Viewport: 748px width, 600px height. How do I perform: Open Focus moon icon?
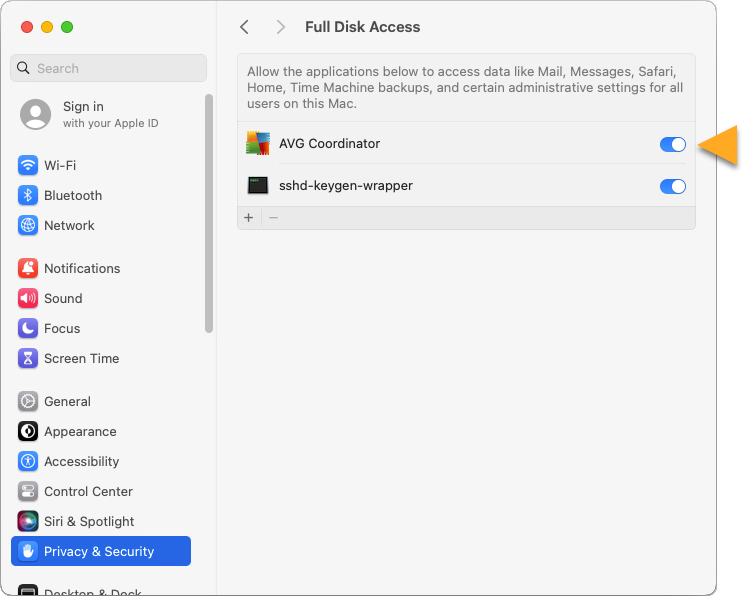[x=28, y=328]
